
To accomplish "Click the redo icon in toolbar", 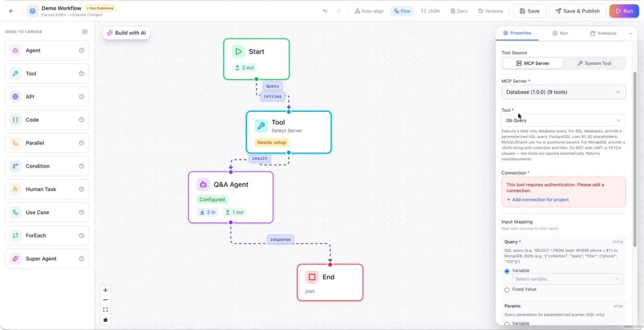I will click(x=339, y=11).
